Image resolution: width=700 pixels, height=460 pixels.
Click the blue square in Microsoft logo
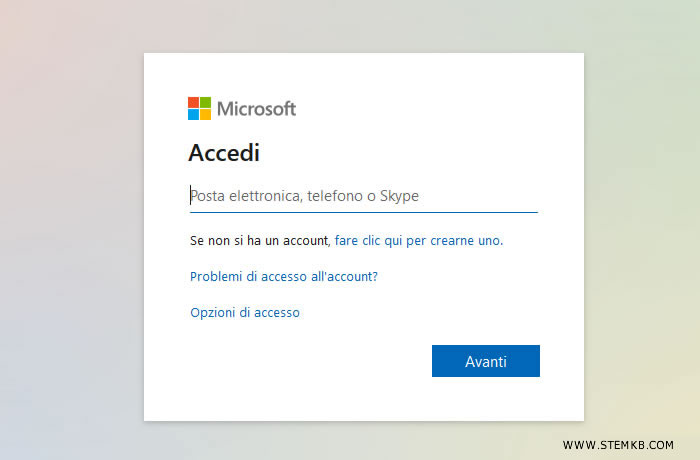(x=194, y=114)
